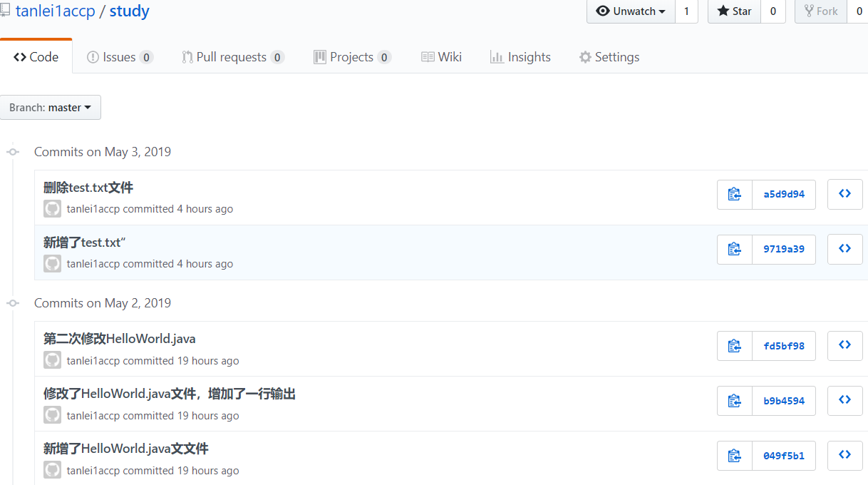Screen dimensions: 868x485
Task: Open commit 第二次修改HelloWorld.java
Action: (119, 339)
